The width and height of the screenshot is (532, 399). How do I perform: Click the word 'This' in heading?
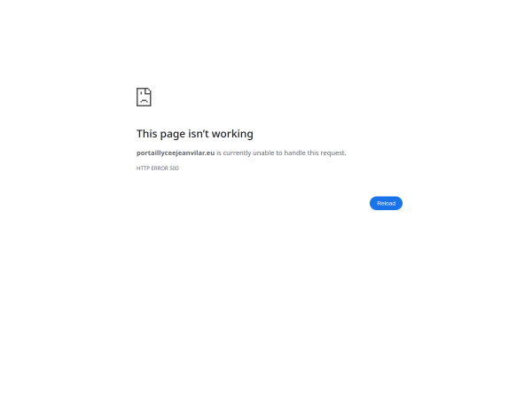click(x=146, y=134)
